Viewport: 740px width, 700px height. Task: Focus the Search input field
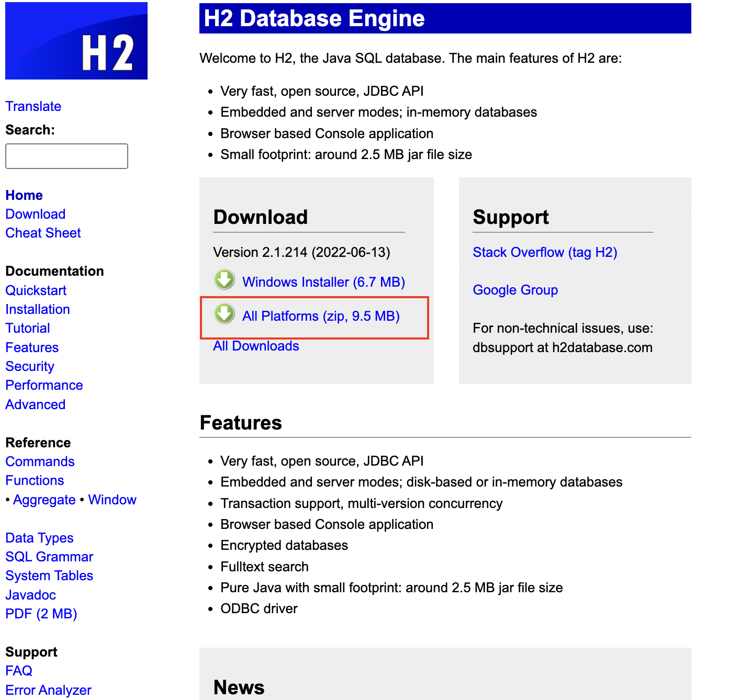[x=66, y=156]
